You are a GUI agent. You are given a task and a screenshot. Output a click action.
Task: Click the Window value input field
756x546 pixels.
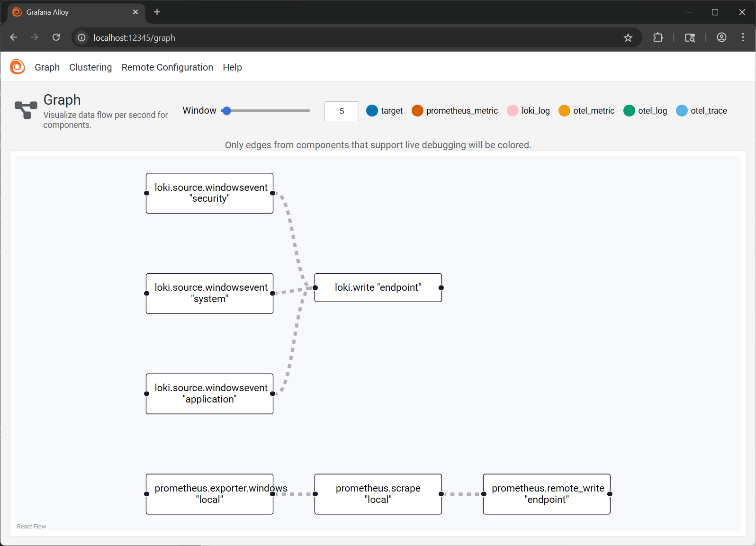(x=342, y=111)
